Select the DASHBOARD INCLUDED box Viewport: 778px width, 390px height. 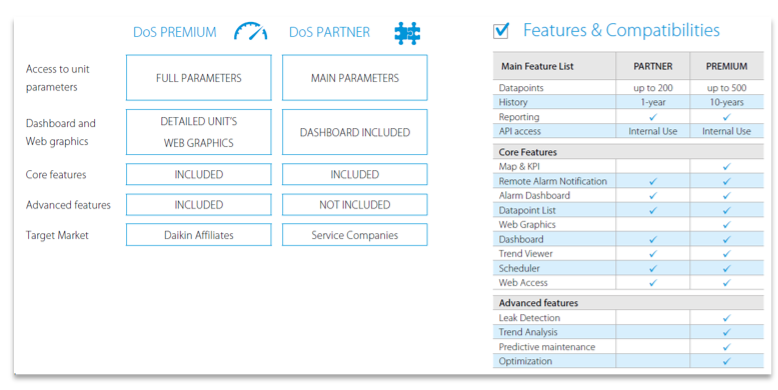355,132
